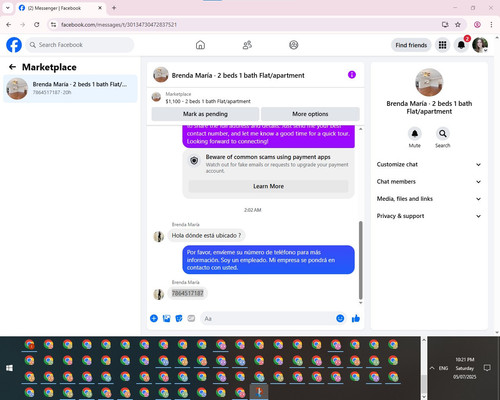Viewport: 500px width, 400px height.
Task: Choose a GIF
Action: pos(191,318)
